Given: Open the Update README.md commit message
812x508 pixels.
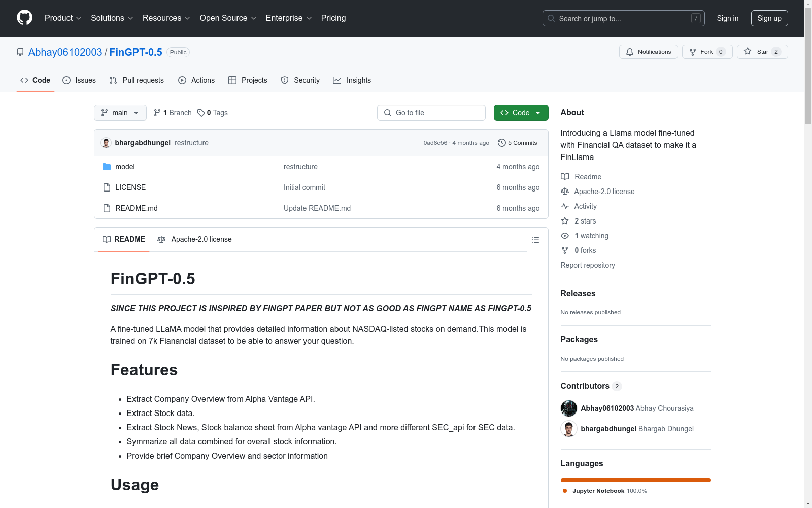Looking at the screenshot, I should point(317,208).
